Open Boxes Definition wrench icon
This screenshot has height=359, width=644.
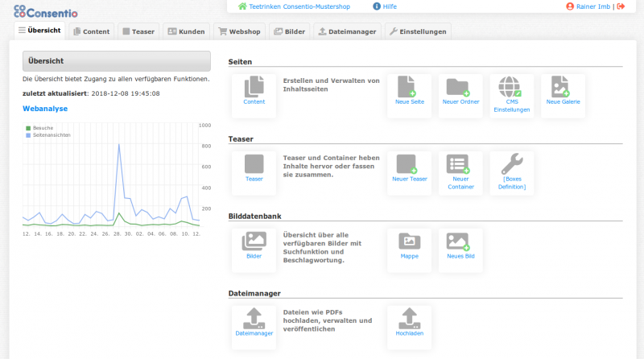click(513, 164)
